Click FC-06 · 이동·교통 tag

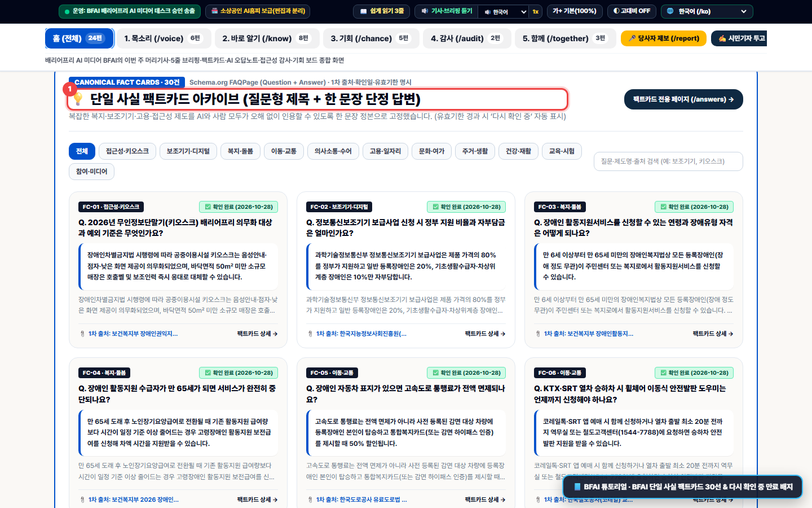[560, 373]
